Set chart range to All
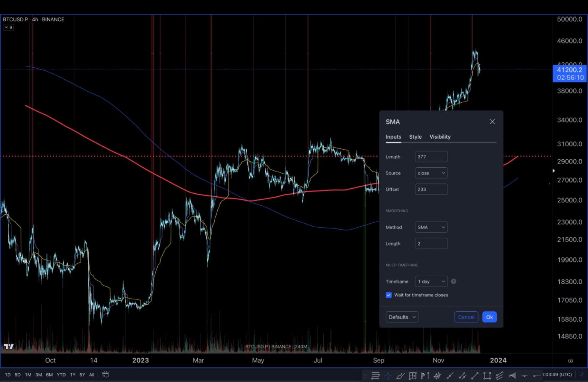Screen dimensions: 588x382 [92, 375]
